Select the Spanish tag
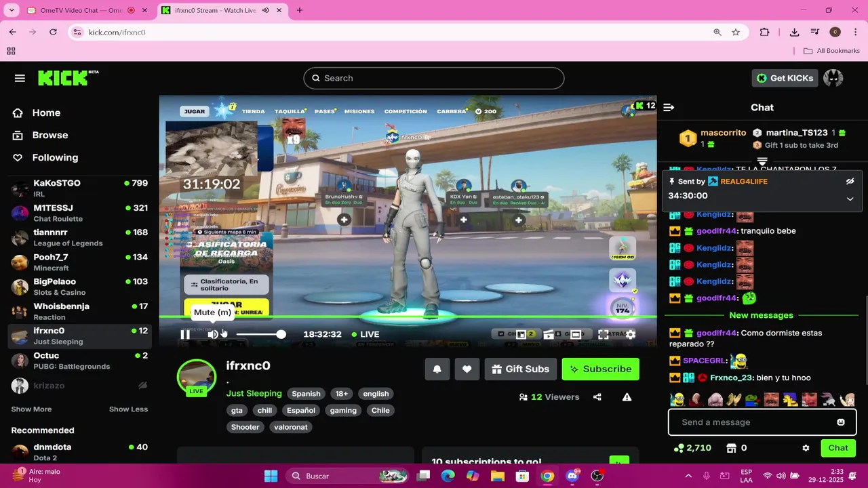The width and height of the screenshot is (868, 488). click(x=306, y=394)
